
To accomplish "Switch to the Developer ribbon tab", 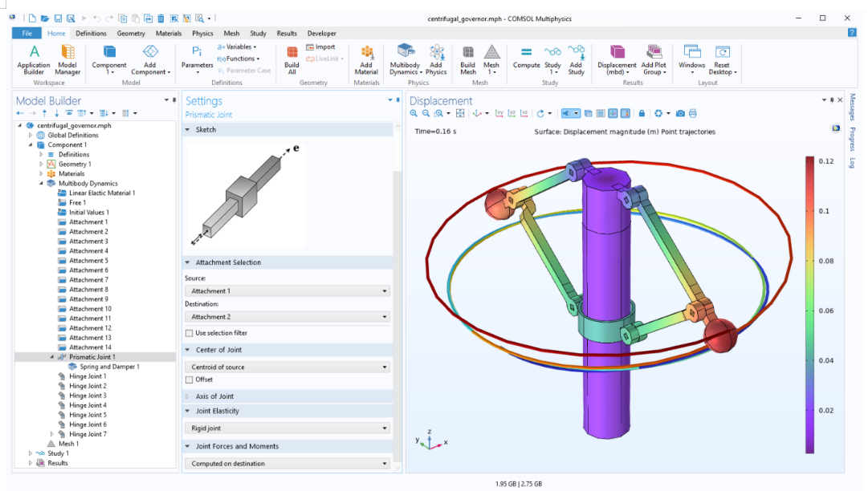I will (x=322, y=33).
